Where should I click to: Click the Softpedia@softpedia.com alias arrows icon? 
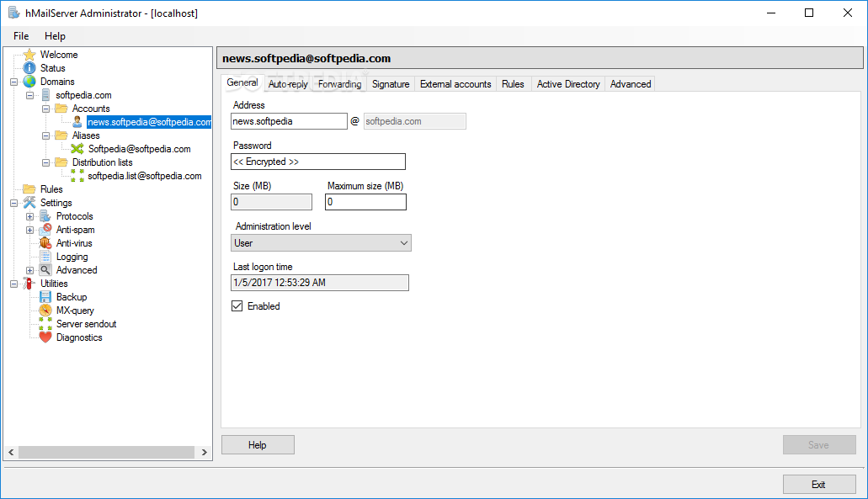click(x=77, y=149)
